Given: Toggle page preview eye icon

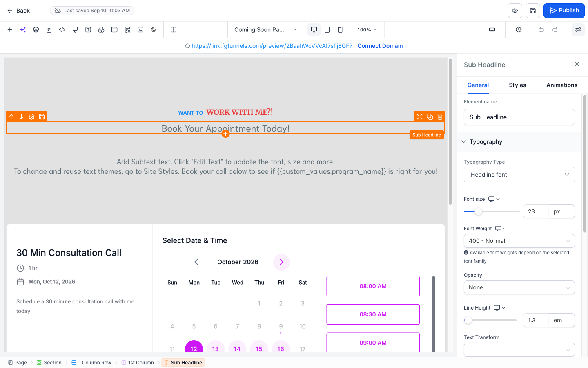Looking at the screenshot, I should pyautogui.click(x=515, y=11).
